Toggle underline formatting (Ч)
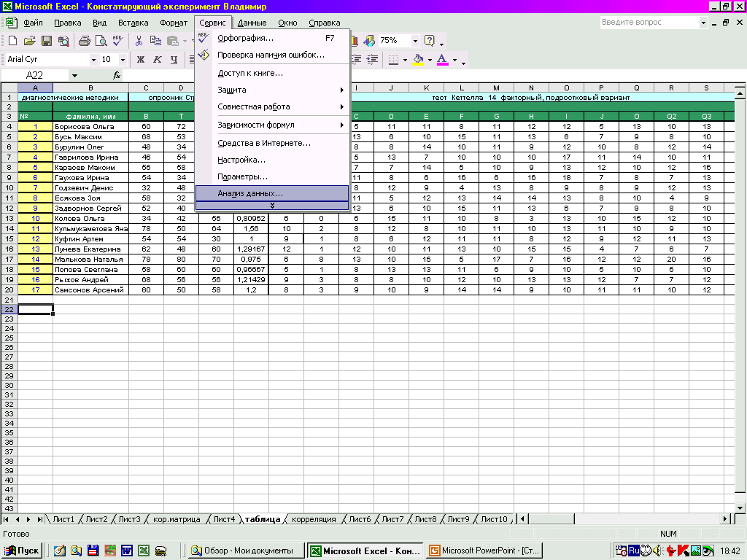Viewport: 747px width, 560px height. point(174,59)
